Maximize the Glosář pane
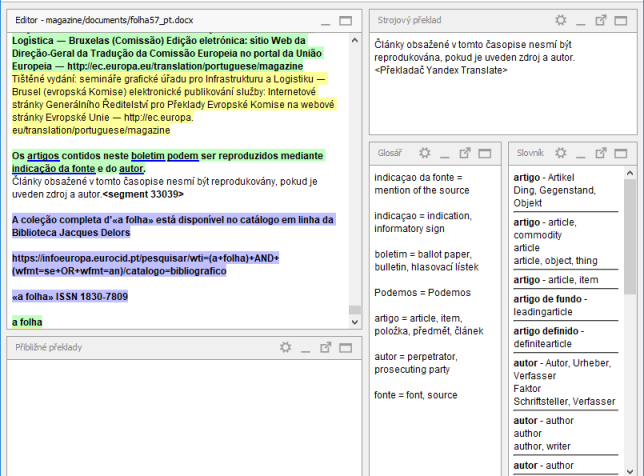The height and width of the screenshot is (476, 644). click(x=485, y=154)
